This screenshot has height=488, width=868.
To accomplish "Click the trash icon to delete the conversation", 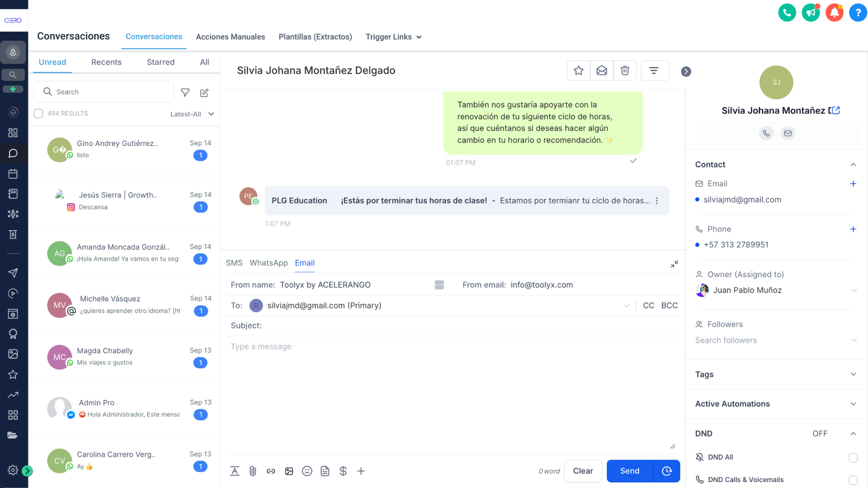I will pyautogui.click(x=625, y=70).
